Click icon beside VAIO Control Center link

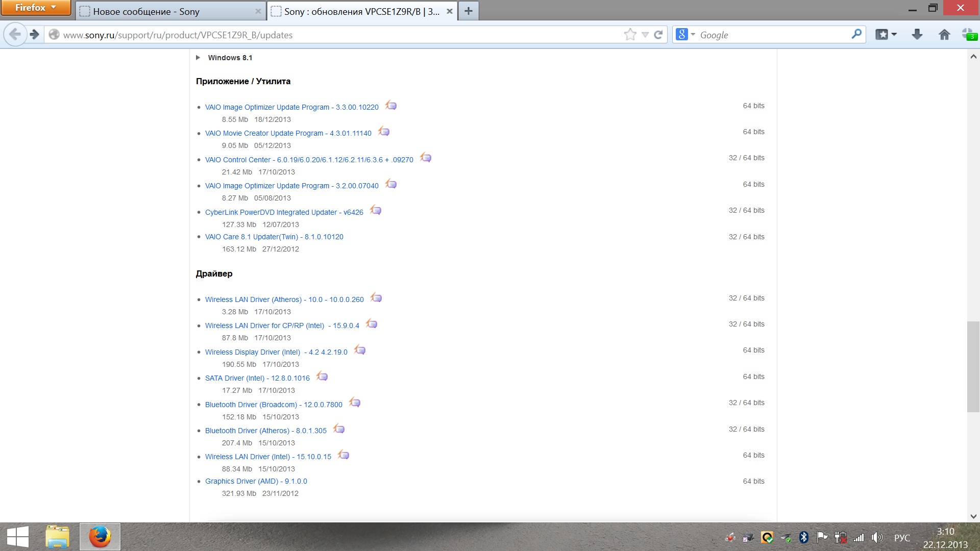pos(426,158)
